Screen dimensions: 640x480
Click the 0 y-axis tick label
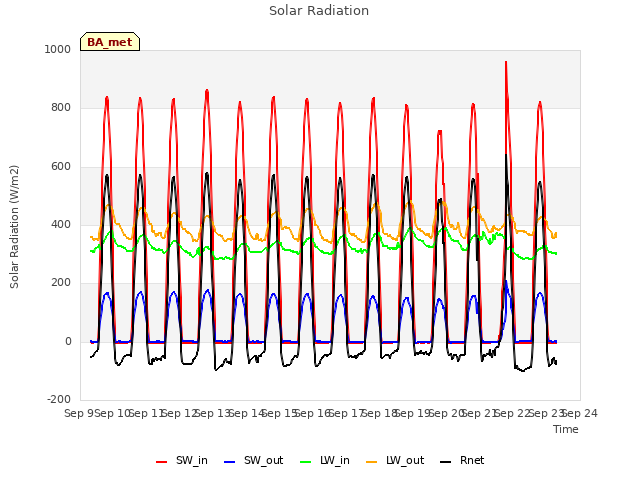pyautogui.click(x=68, y=342)
